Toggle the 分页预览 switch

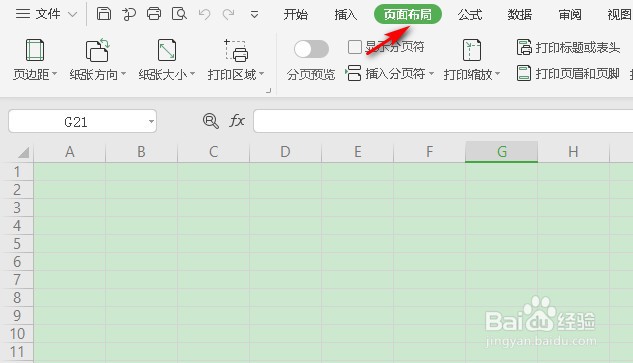click(311, 49)
